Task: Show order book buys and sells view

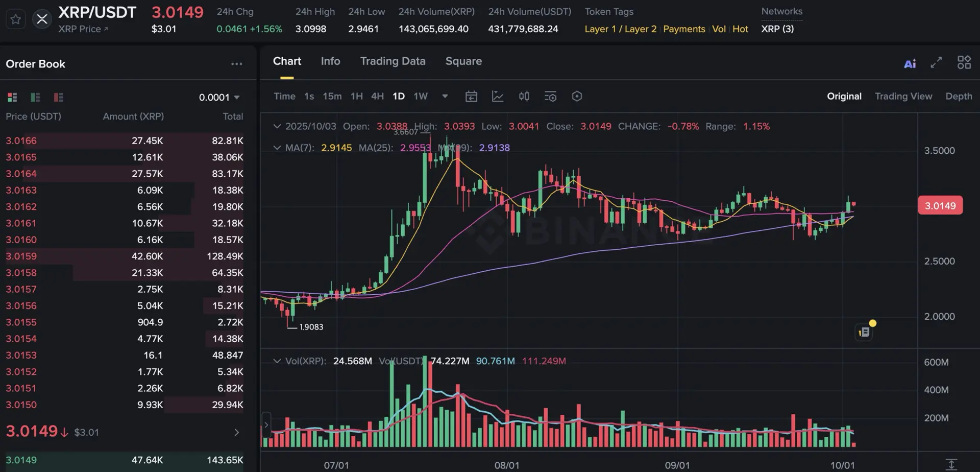Action: click(x=12, y=97)
